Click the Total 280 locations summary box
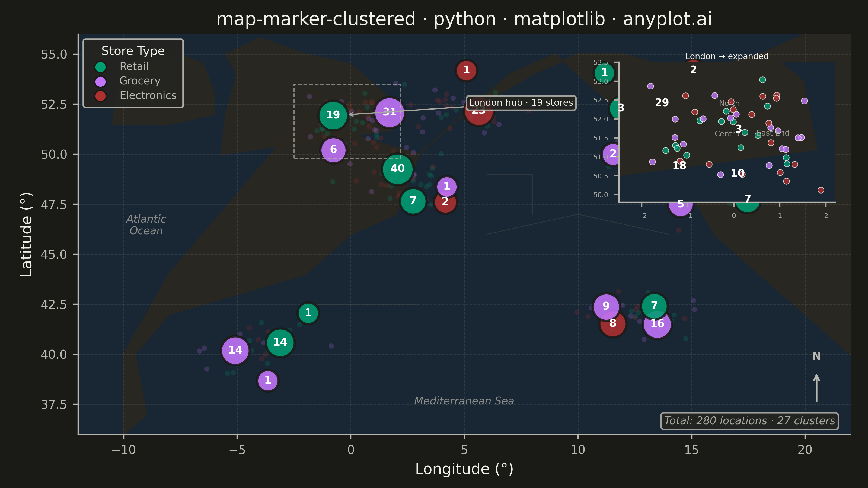This screenshot has width=868, height=488. click(x=749, y=421)
